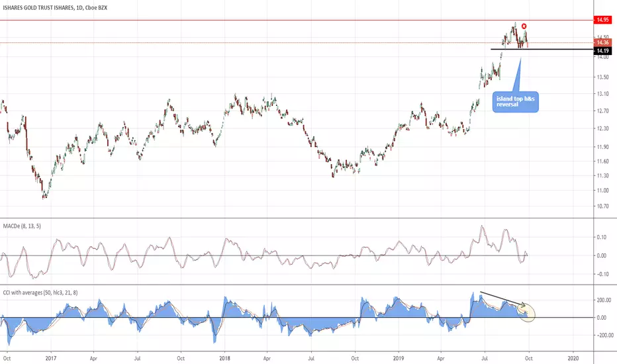Click the 2017 time axis label
Image resolution: width=617 pixels, height=364 pixels.
pos(51,359)
